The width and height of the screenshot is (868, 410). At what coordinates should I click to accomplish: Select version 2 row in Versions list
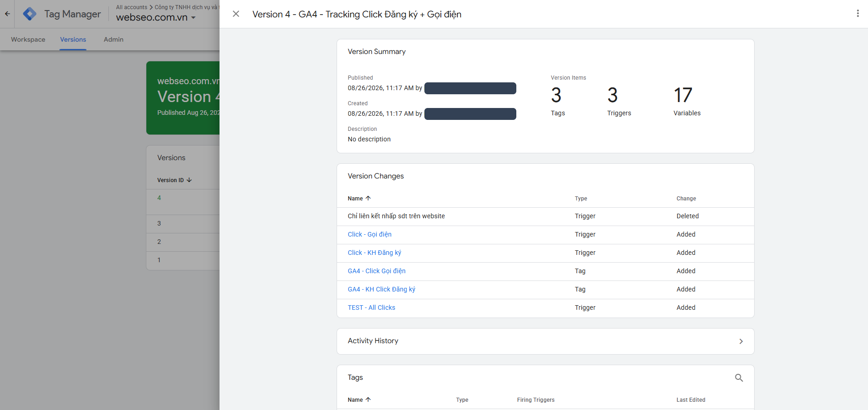[x=183, y=242]
